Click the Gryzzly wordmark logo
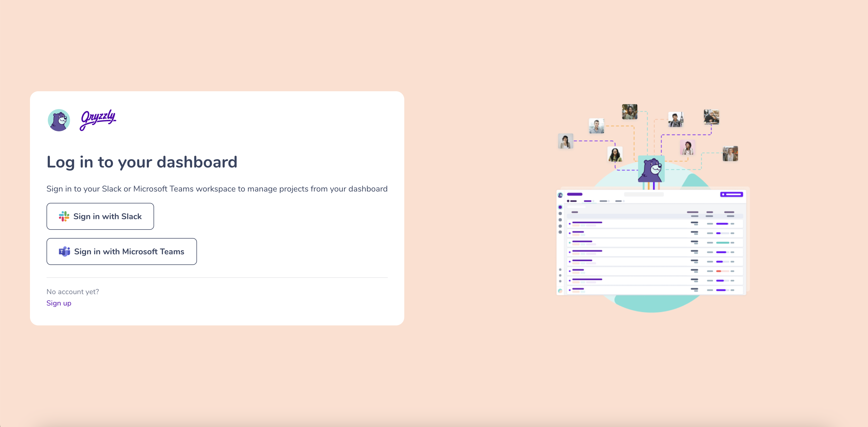 click(98, 120)
